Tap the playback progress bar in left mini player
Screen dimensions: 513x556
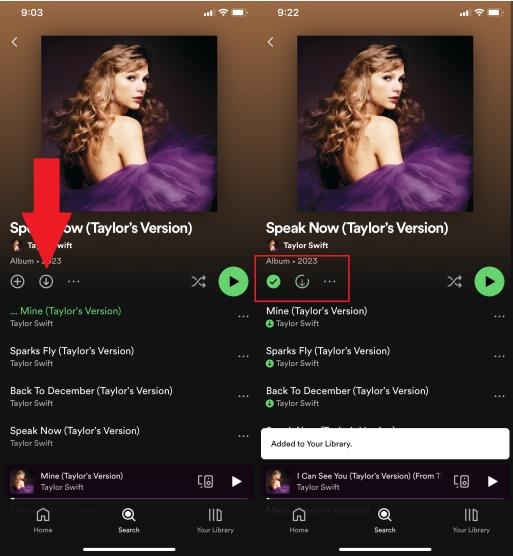[129, 499]
